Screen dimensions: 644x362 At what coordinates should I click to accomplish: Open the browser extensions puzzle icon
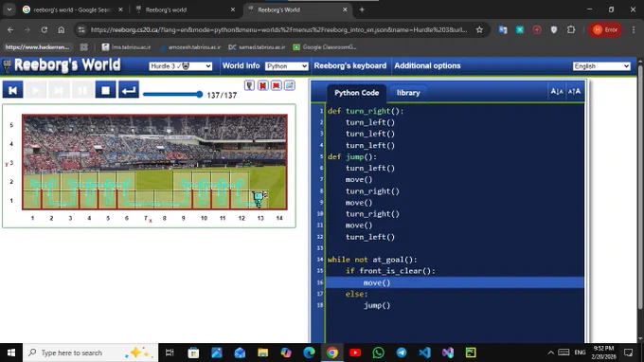(571, 29)
